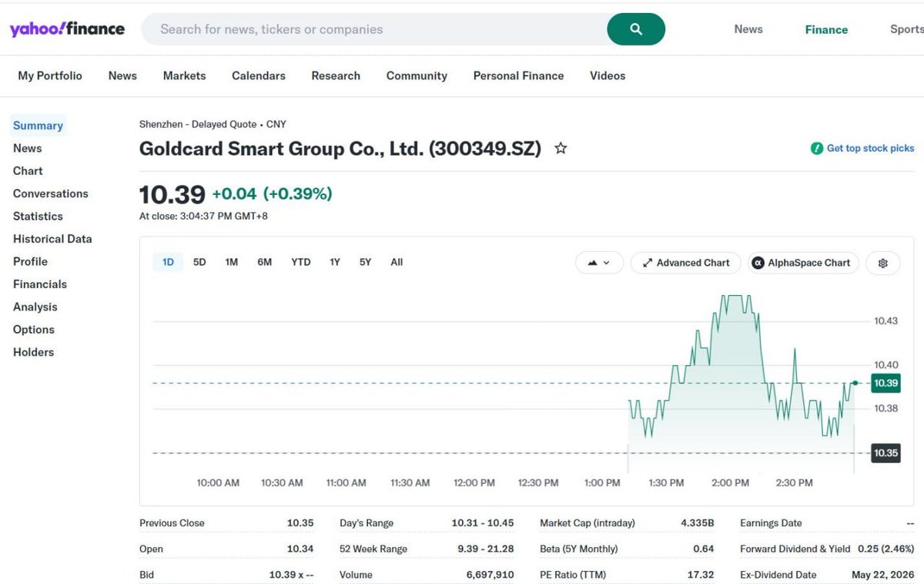
Task: Click the Earnings Date label
Action: pyautogui.click(x=771, y=523)
